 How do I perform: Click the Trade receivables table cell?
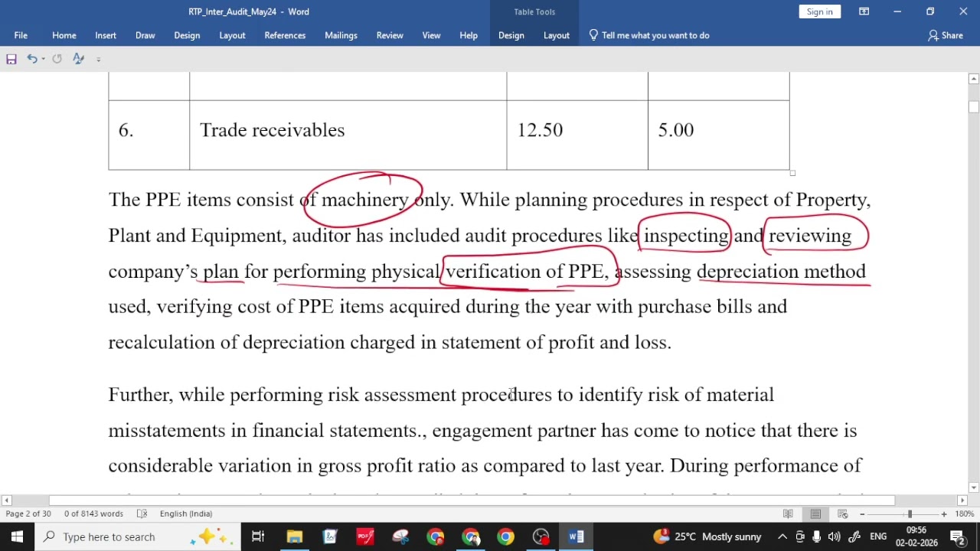tap(348, 135)
